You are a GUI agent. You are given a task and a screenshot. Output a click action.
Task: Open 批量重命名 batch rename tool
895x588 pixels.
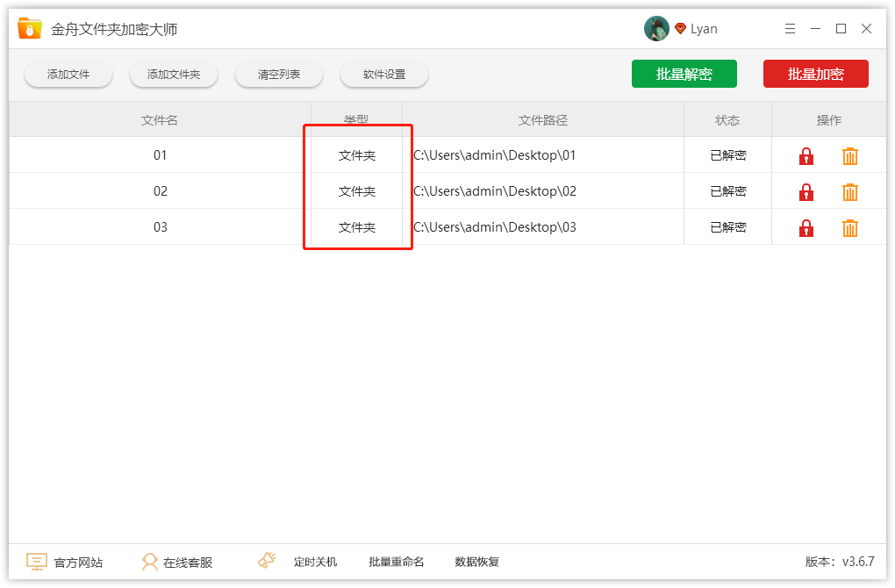pyautogui.click(x=396, y=562)
